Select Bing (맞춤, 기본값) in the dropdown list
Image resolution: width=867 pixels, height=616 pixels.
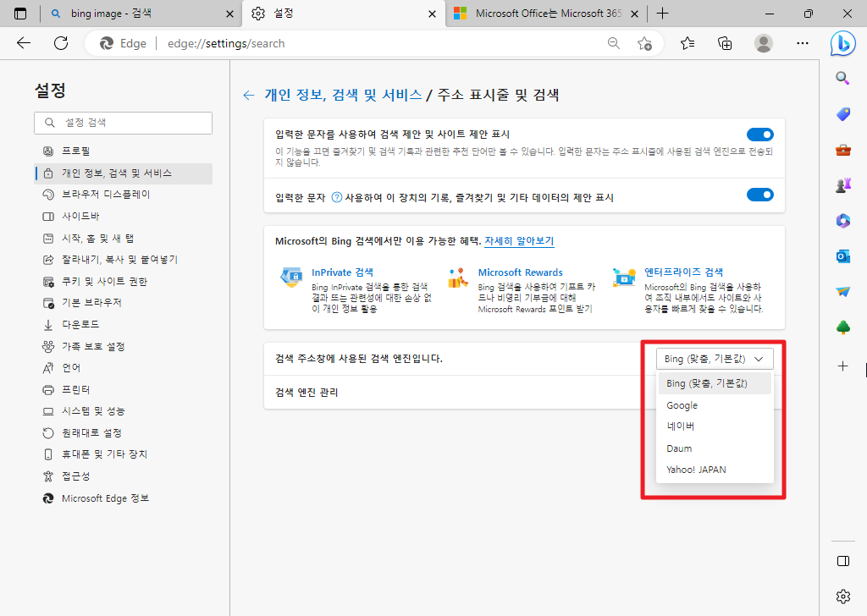click(x=715, y=383)
